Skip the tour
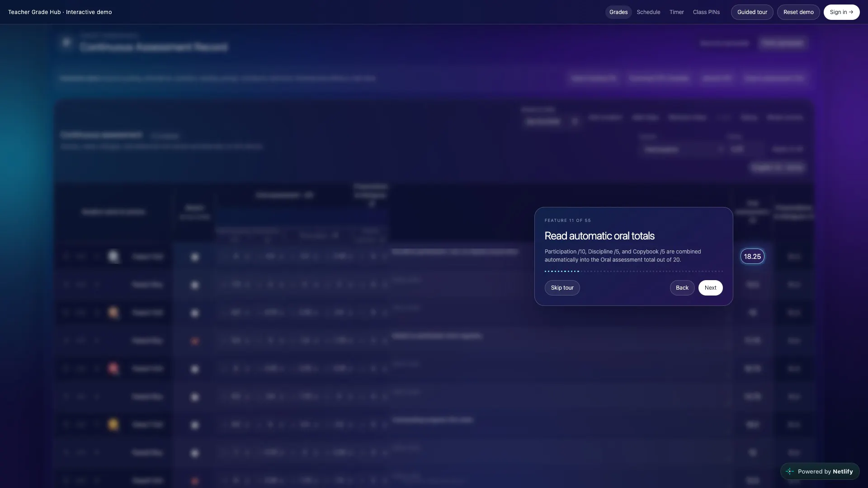868x488 pixels. [562, 288]
